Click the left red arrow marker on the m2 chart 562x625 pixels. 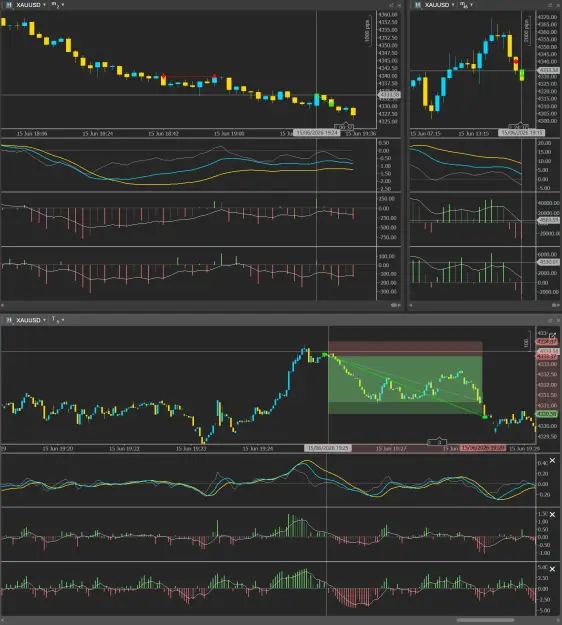[163, 76]
